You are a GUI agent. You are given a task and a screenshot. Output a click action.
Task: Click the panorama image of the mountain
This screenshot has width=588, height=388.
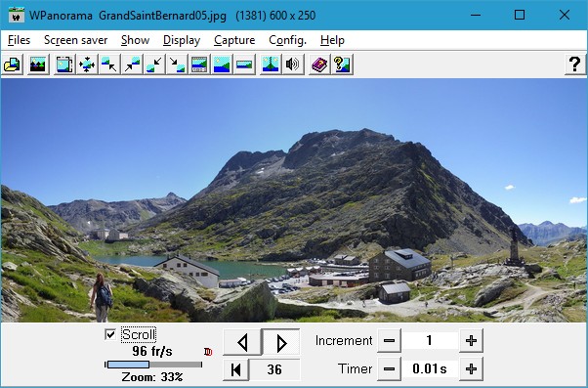click(x=294, y=200)
